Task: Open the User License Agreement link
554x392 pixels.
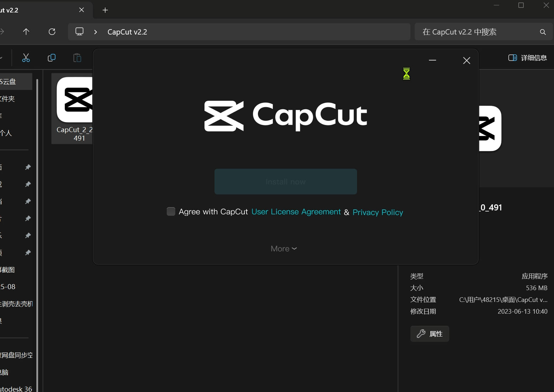Action: pos(296,212)
